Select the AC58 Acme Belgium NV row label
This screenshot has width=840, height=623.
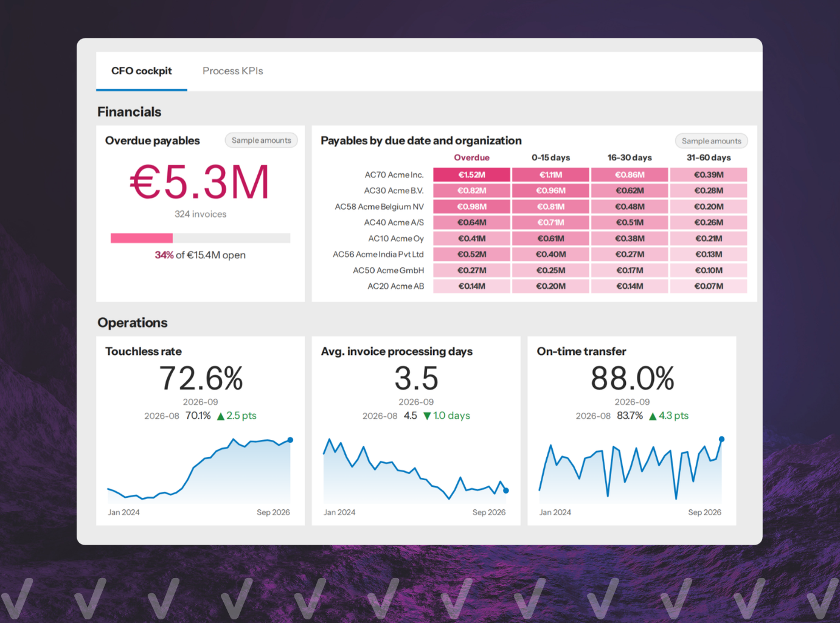[x=379, y=207]
